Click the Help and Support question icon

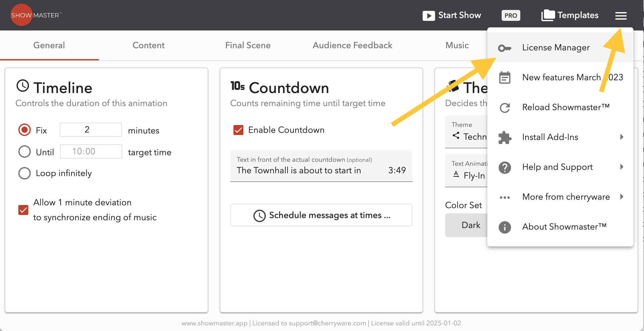(504, 167)
